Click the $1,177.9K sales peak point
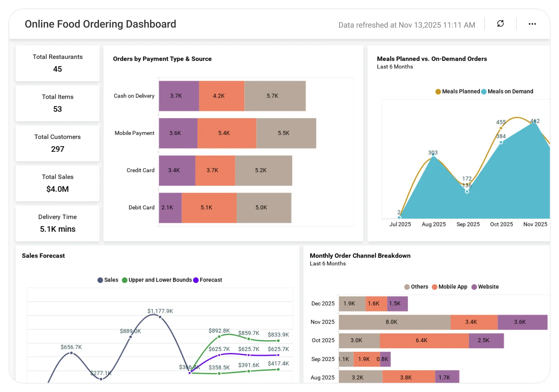Viewport: 559px width, 392px height. [160, 317]
